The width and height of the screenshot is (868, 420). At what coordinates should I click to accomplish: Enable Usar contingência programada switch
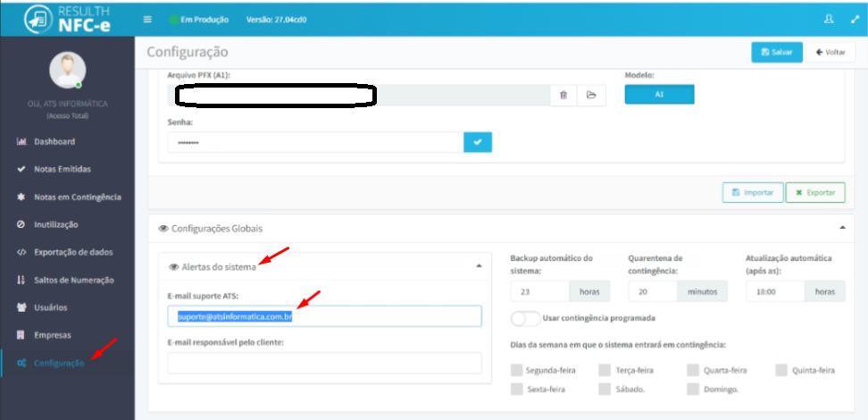click(525, 319)
